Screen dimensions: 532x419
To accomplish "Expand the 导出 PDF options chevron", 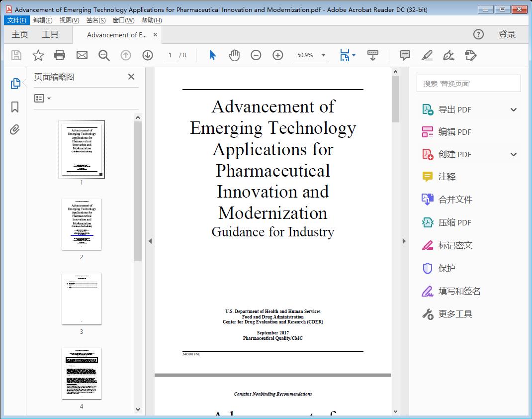I will [x=514, y=109].
